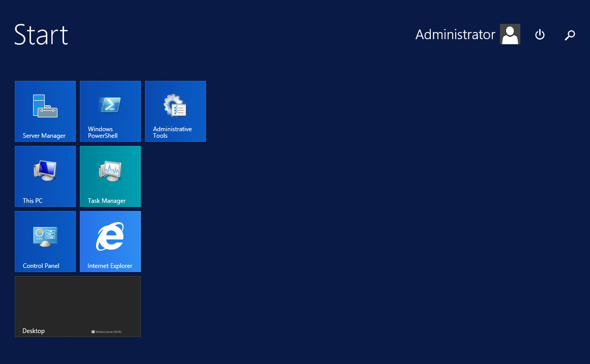This screenshot has width=590, height=364.
Task: Open the This PC tile
Action: [x=45, y=176]
